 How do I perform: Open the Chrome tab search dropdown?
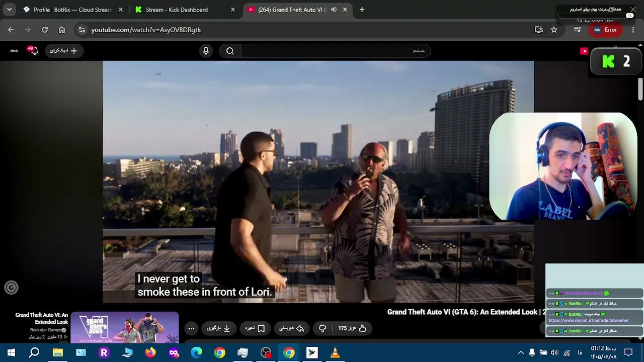pos(9,10)
